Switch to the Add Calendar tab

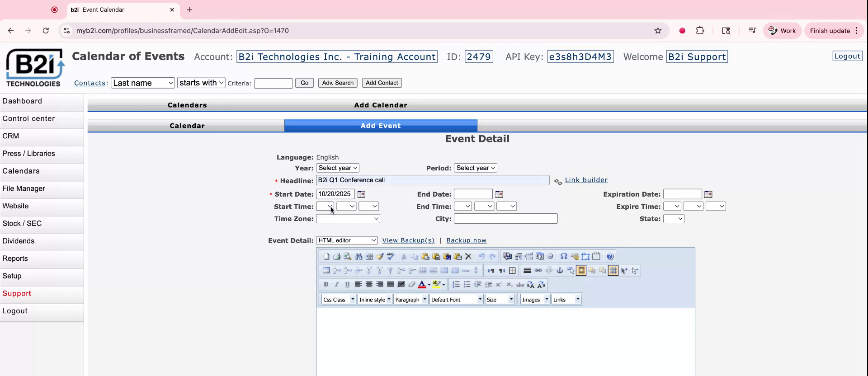(381, 105)
